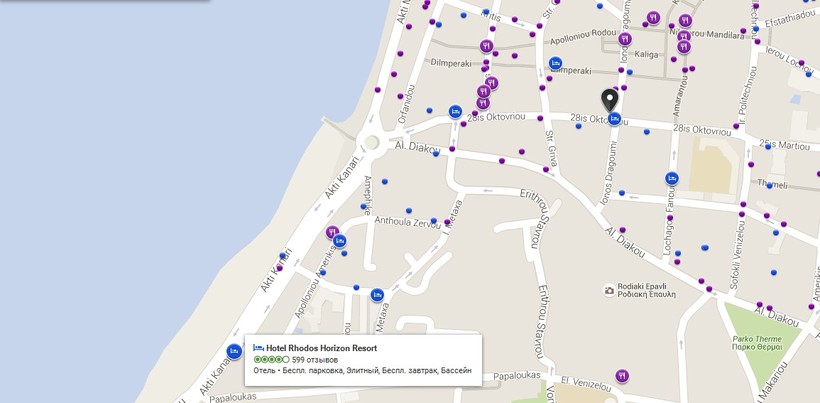Image resolution: width=820 pixels, height=403 pixels.
Task: Select the Ionos Dragoumi street label
Action: tap(609, 171)
